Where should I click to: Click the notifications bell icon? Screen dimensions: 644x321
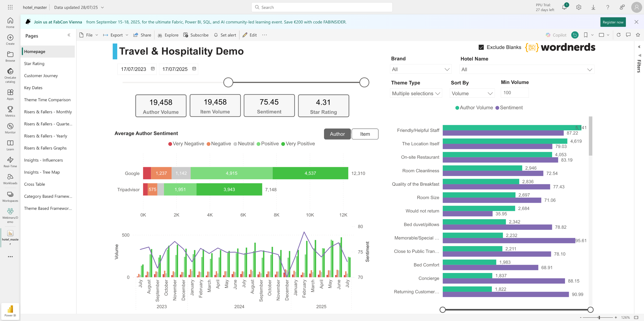[564, 7]
